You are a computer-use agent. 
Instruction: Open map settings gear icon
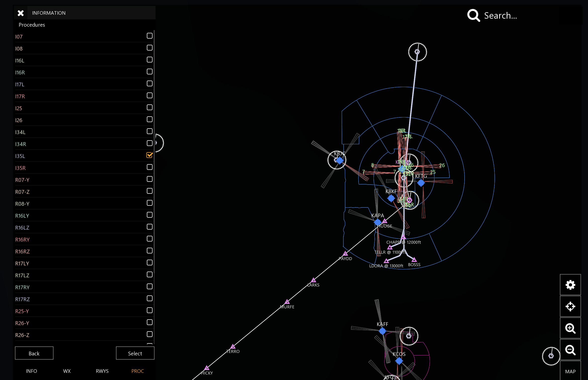click(570, 285)
